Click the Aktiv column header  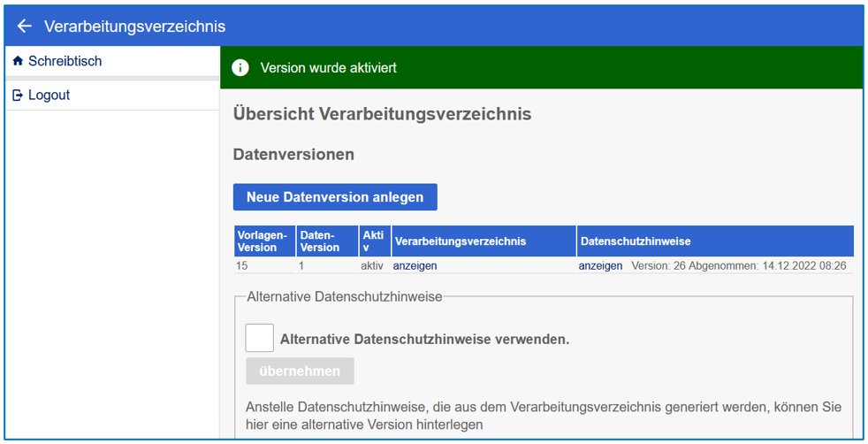(373, 241)
